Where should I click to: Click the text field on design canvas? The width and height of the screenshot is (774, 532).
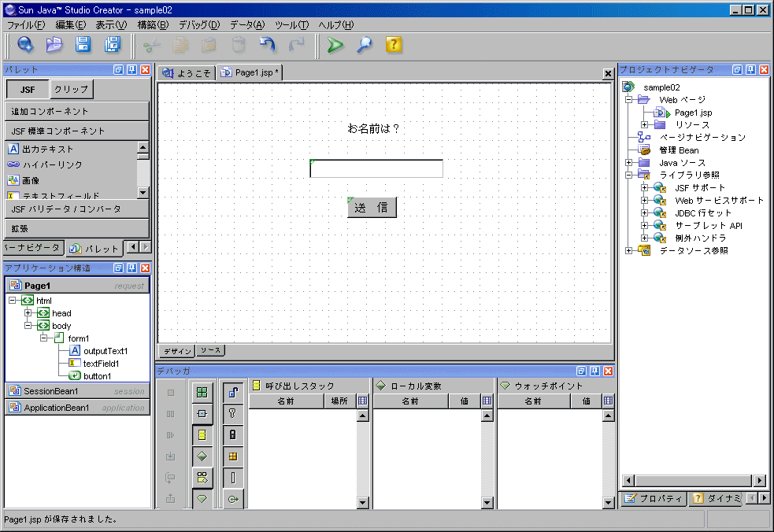click(376, 168)
